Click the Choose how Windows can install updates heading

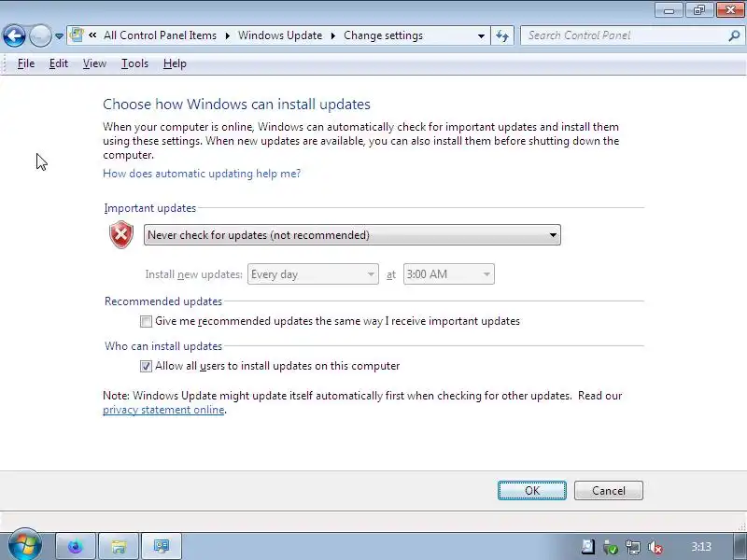coord(237,105)
